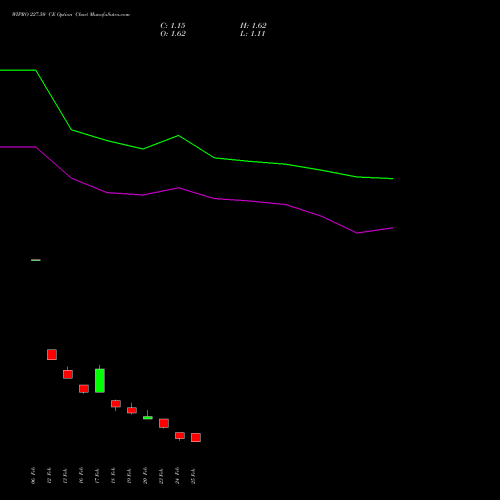Click the '20 Feb' date axis label
Image resolution: width=500 pixels, height=500 pixels.
pos(145,476)
